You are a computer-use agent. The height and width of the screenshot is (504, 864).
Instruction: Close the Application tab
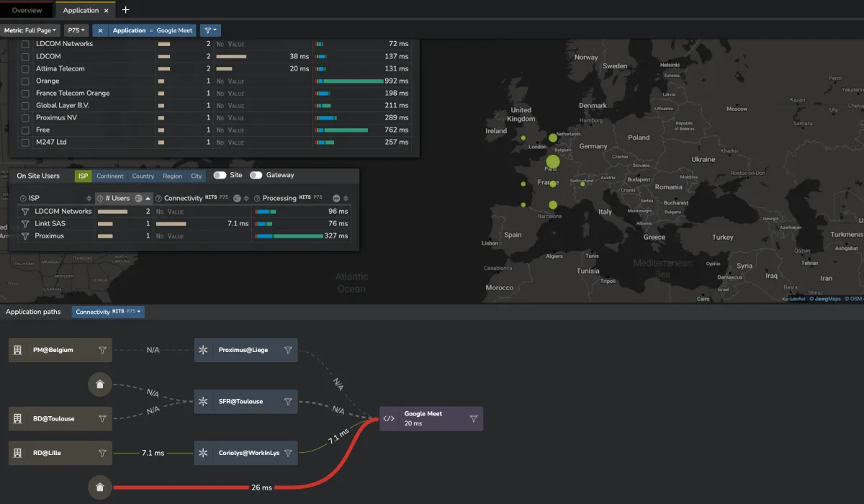point(107,10)
